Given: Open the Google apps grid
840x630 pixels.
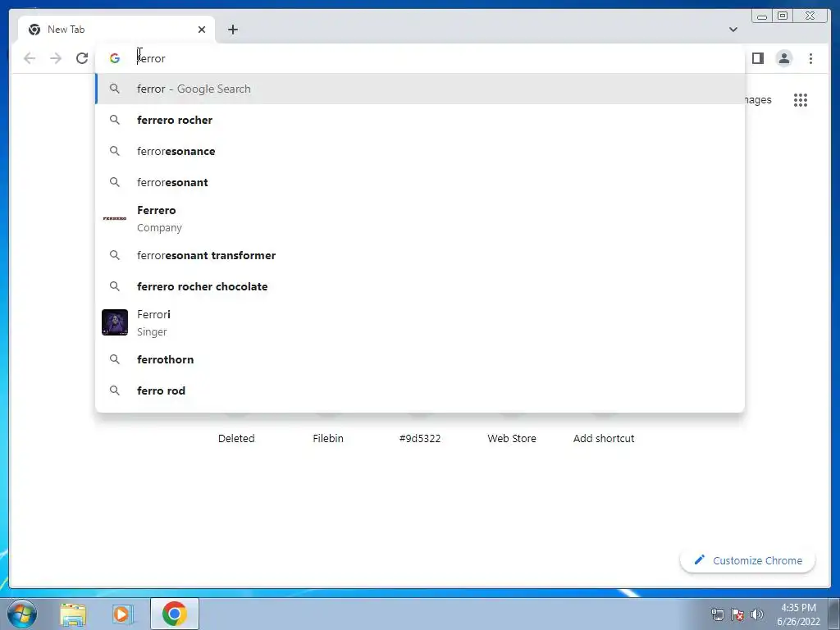Looking at the screenshot, I should pos(801,99).
